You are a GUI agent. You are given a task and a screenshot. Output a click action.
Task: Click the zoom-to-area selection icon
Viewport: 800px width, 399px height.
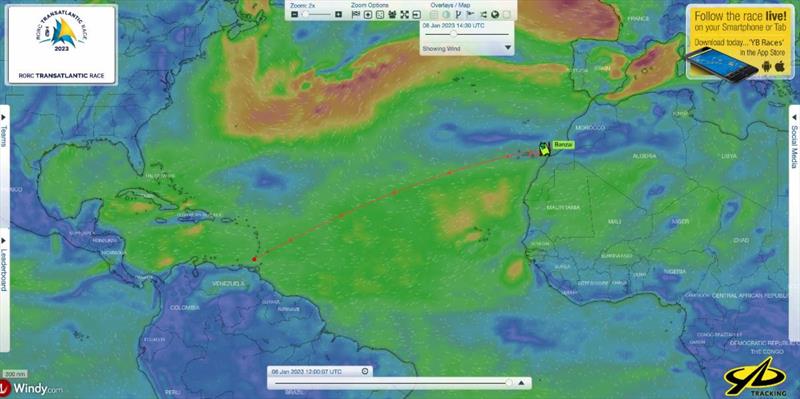[380, 15]
